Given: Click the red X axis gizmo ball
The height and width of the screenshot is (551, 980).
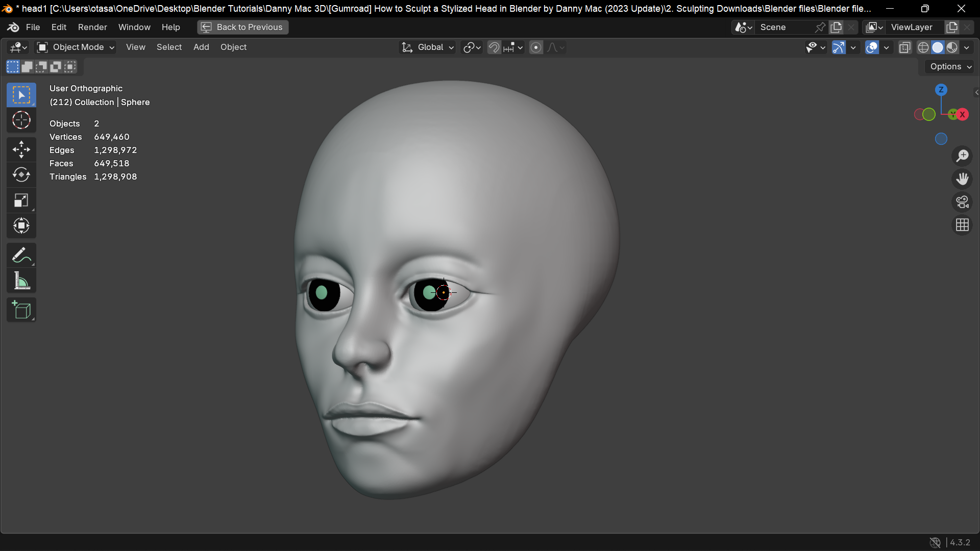Looking at the screenshot, I should point(963,114).
